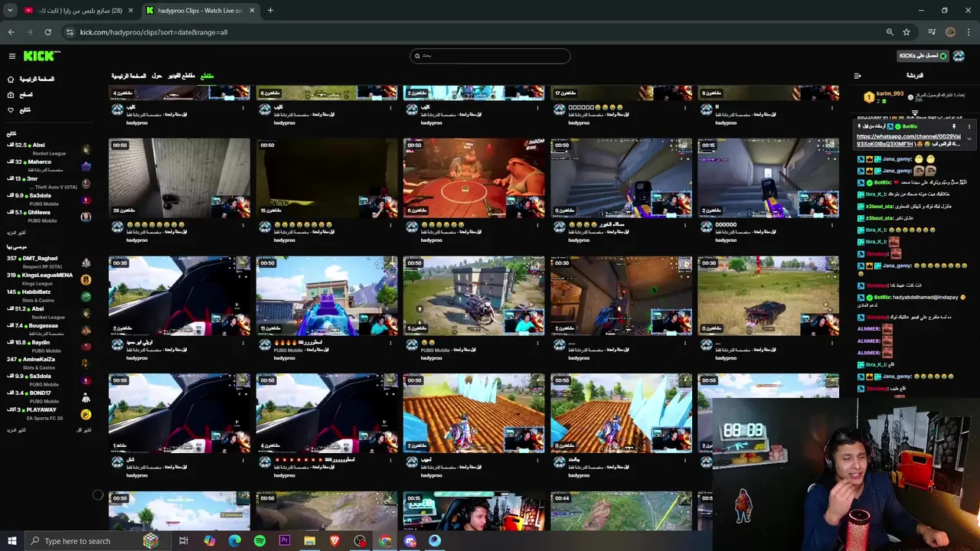Open three-dot menu for 00:15 staircase clip
The height and width of the screenshot is (551, 980).
tap(832, 225)
